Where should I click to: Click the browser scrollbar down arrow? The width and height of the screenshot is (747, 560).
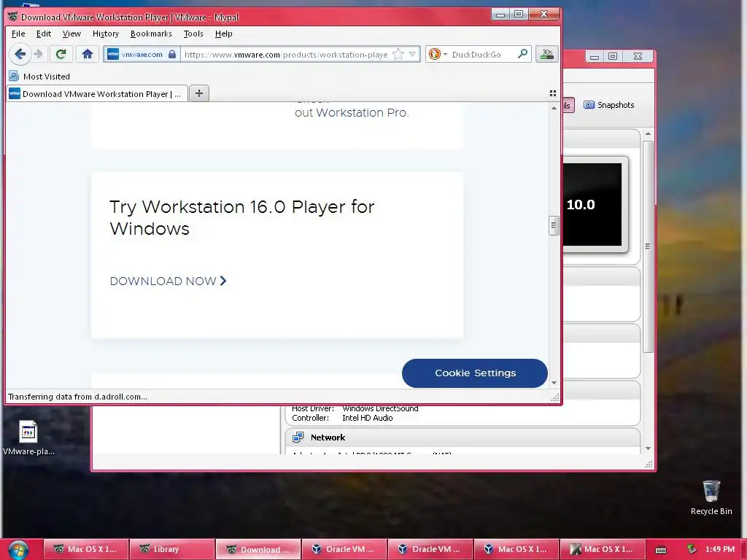pos(554,383)
